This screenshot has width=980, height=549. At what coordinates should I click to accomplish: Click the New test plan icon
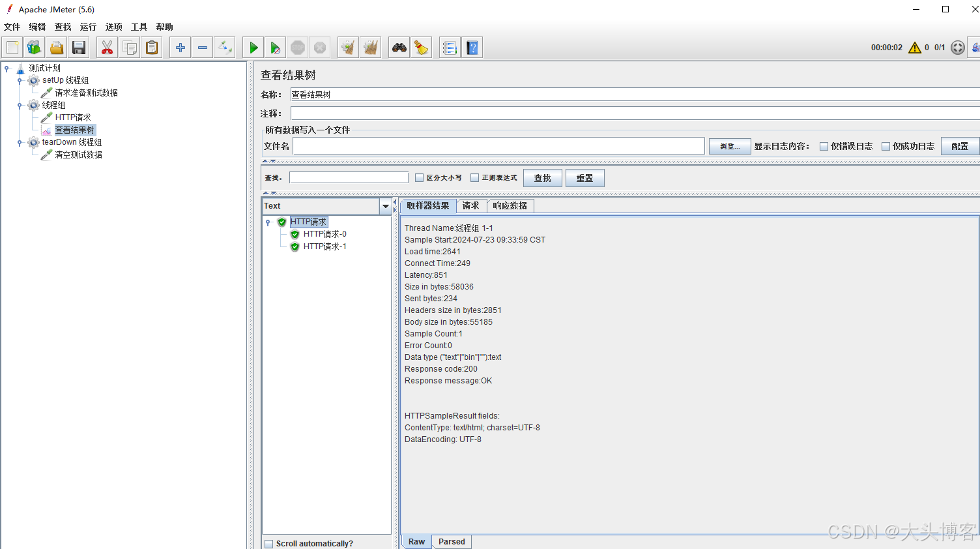point(12,48)
